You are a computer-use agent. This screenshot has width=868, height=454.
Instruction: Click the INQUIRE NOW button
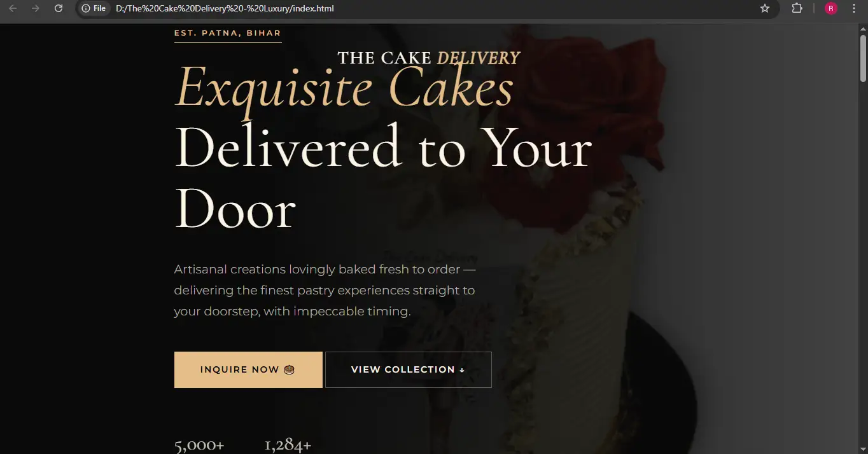pyautogui.click(x=248, y=369)
